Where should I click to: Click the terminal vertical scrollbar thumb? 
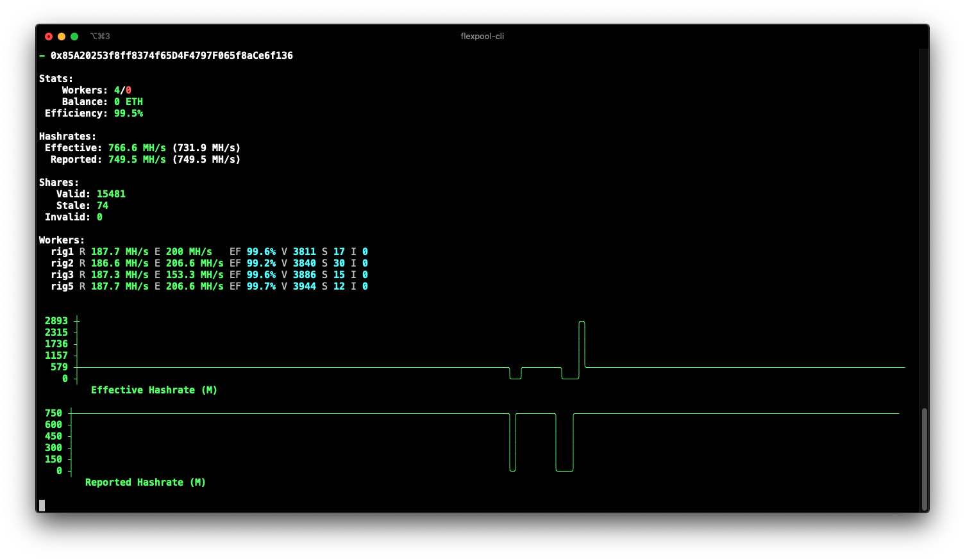[x=924, y=458]
